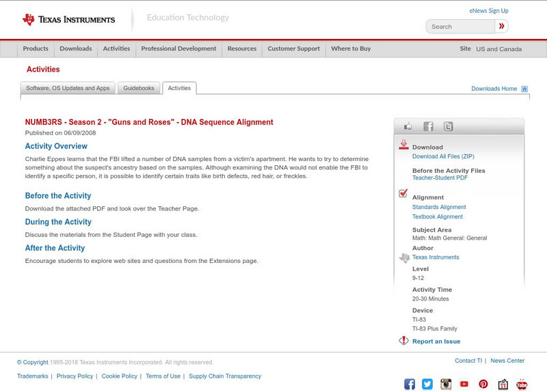Click the Texas Instruments logo
The image size is (547, 392).
(68, 20)
